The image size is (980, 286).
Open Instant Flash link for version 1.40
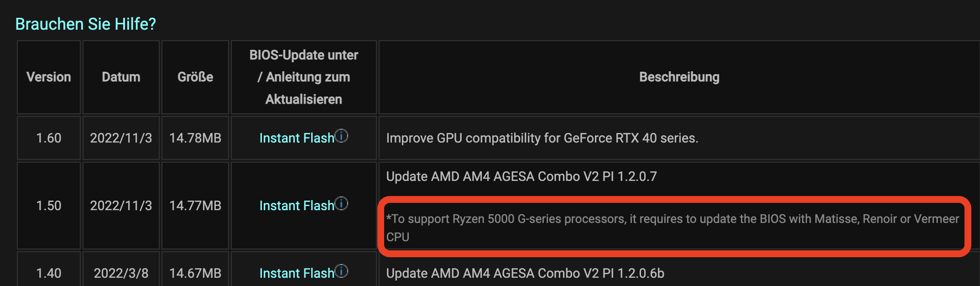[297, 273]
